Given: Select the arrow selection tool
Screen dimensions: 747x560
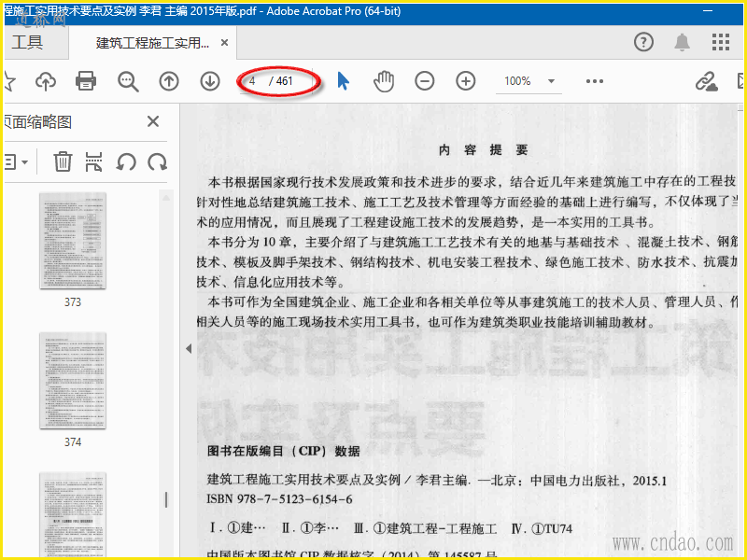Looking at the screenshot, I should (343, 81).
